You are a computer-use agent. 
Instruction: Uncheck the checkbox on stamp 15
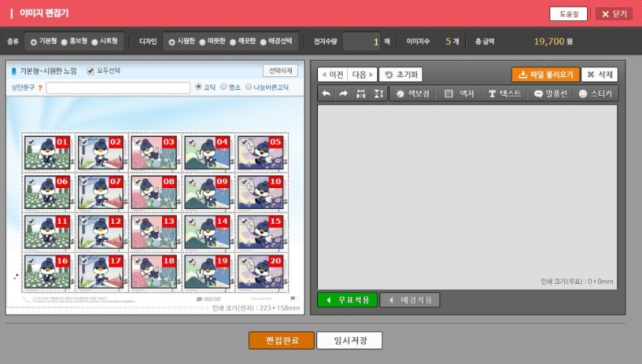244,221
